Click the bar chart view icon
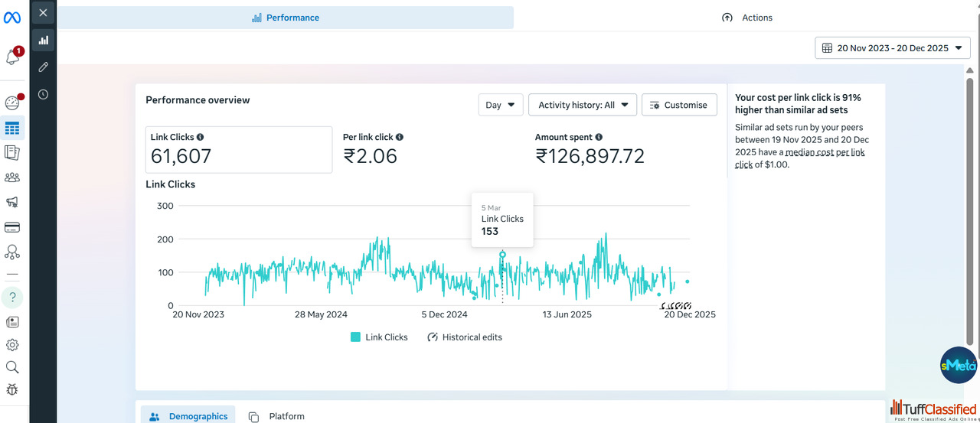 tap(43, 41)
